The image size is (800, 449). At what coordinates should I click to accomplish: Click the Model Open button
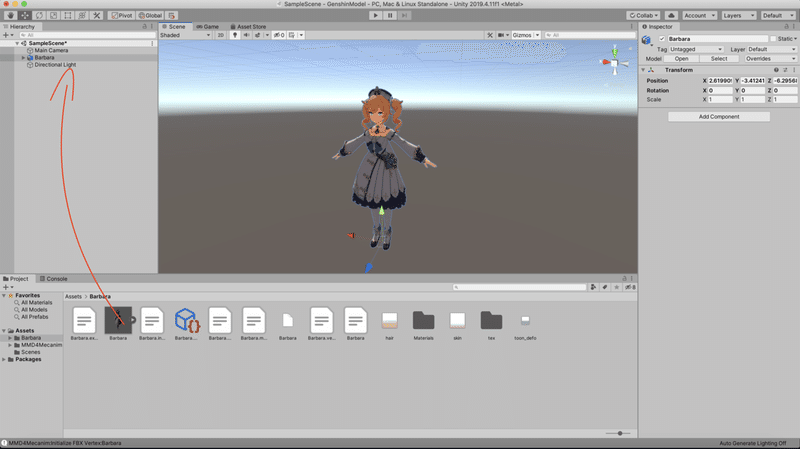click(682, 59)
